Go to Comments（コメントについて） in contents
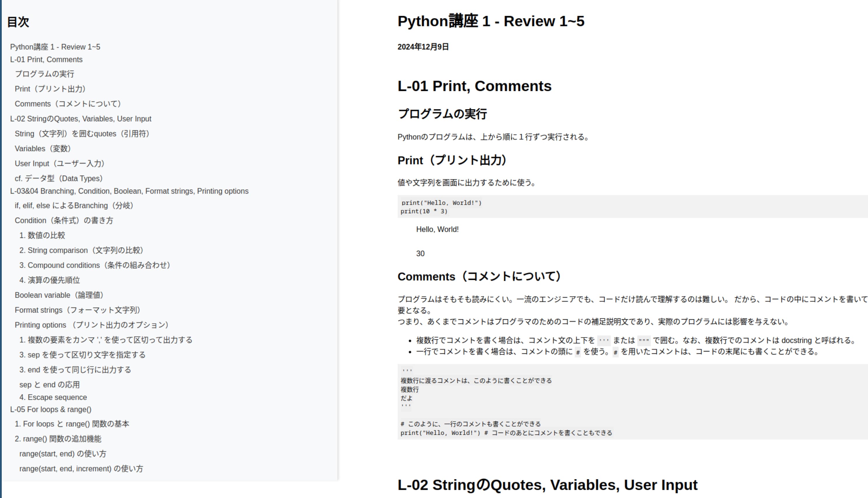 [x=68, y=104]
